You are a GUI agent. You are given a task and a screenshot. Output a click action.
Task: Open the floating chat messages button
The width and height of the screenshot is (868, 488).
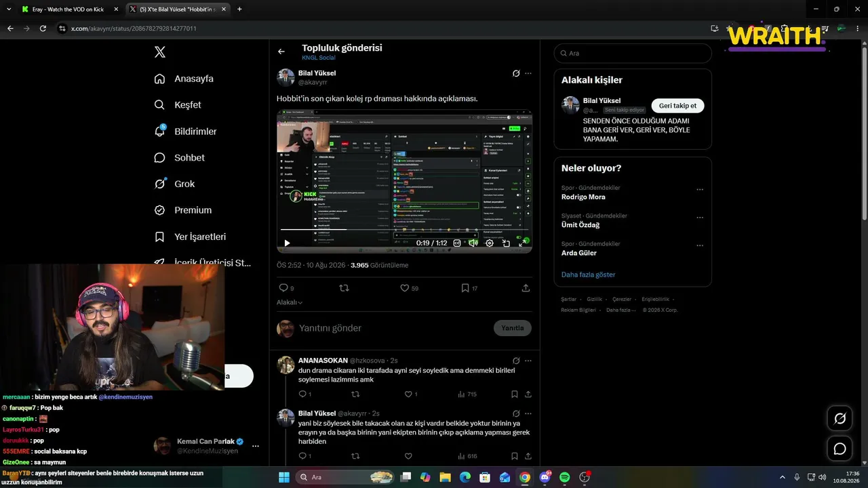pyautogui.click(x=840, y=449)
